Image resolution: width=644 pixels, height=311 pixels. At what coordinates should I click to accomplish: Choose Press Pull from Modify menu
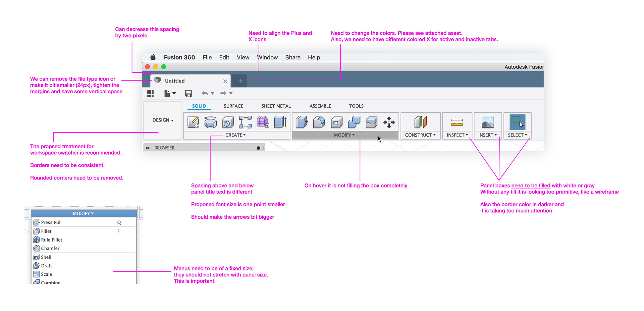[84, 222]
